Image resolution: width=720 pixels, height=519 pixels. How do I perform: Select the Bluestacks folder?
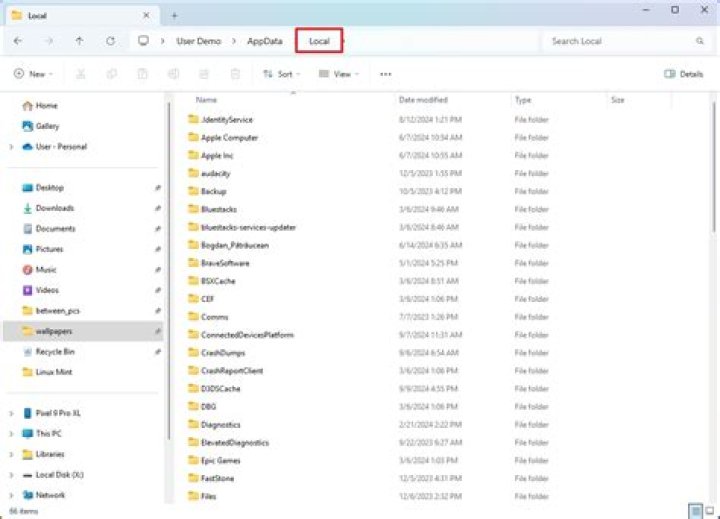[213, 209]
